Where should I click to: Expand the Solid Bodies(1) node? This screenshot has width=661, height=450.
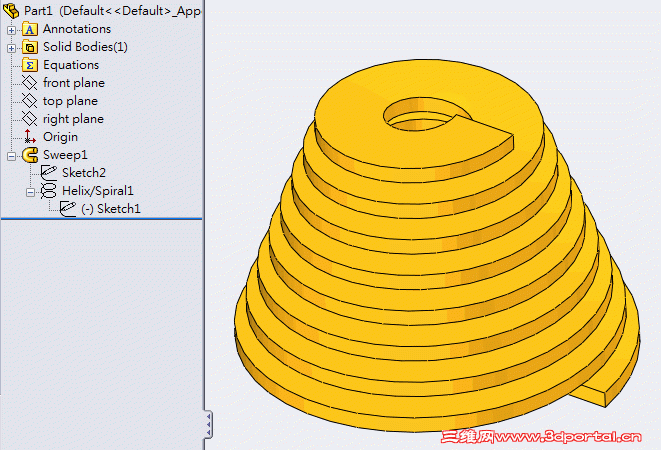coord(11,48)
